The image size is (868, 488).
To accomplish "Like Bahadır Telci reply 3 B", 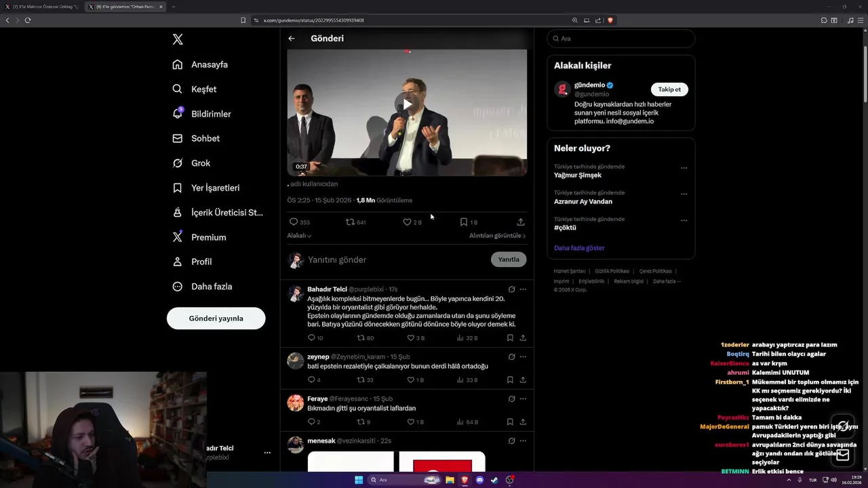I will (410, 338).
